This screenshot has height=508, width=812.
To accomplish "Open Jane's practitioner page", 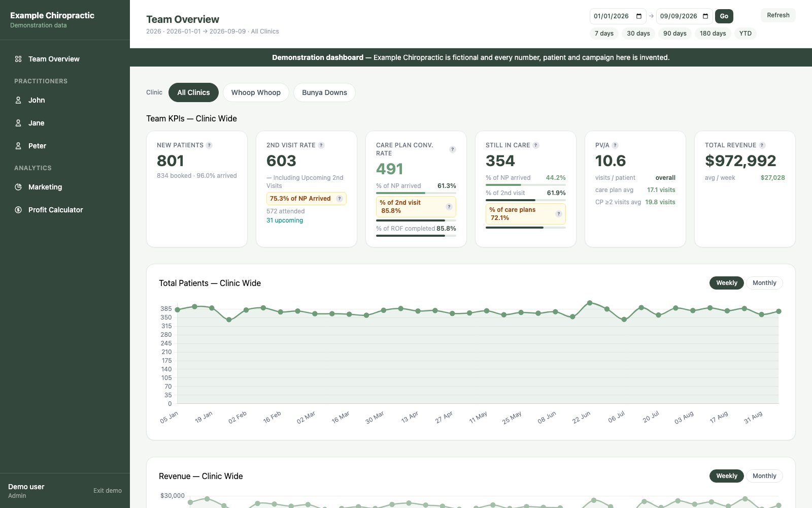I will click(x=65, y=123).
